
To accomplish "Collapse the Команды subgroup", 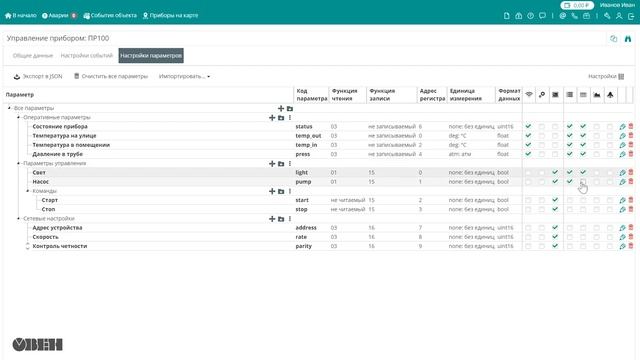I will [x=28, y=191].
